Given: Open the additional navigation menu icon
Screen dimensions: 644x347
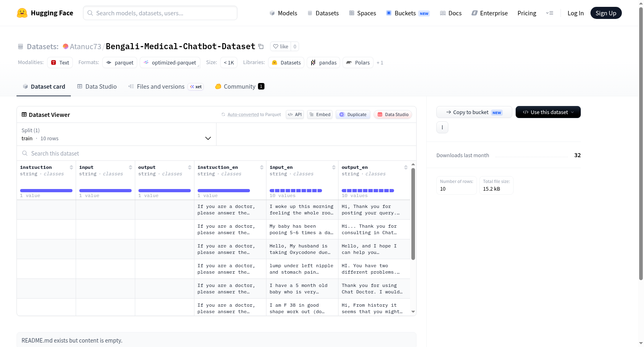Looking at the screenshot, I should click(549, 13).
